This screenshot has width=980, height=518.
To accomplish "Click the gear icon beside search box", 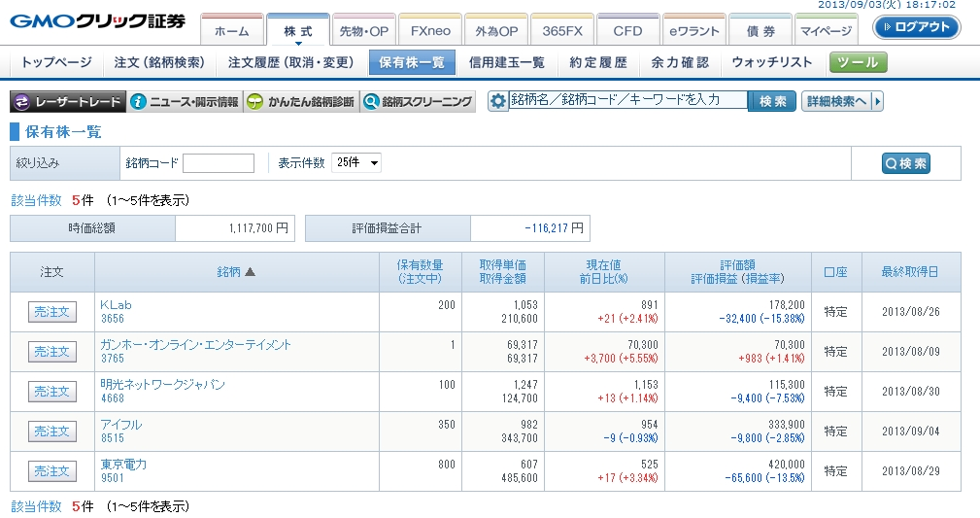I will tap(498, 101).
